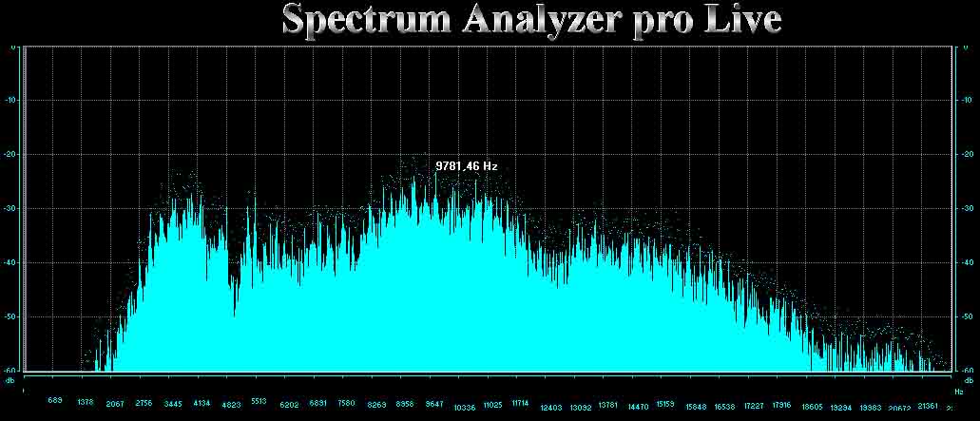Click the 6202 frequency axis label
Image resolution: width=980 pixels, height=421 pixels.
(289, 405)
